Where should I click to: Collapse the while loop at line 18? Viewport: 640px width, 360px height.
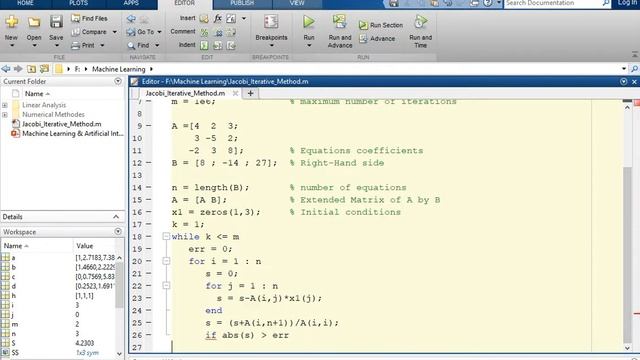click(x=166, y=236)
